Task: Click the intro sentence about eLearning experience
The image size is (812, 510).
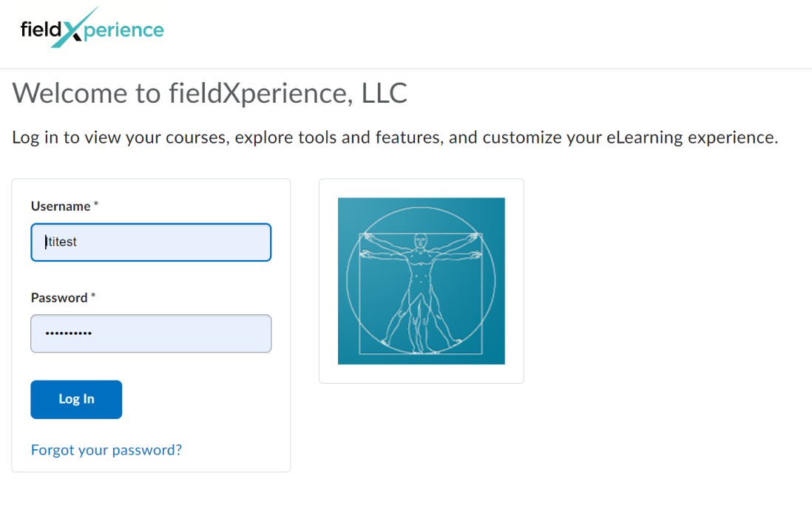Action: coord(395,137)
